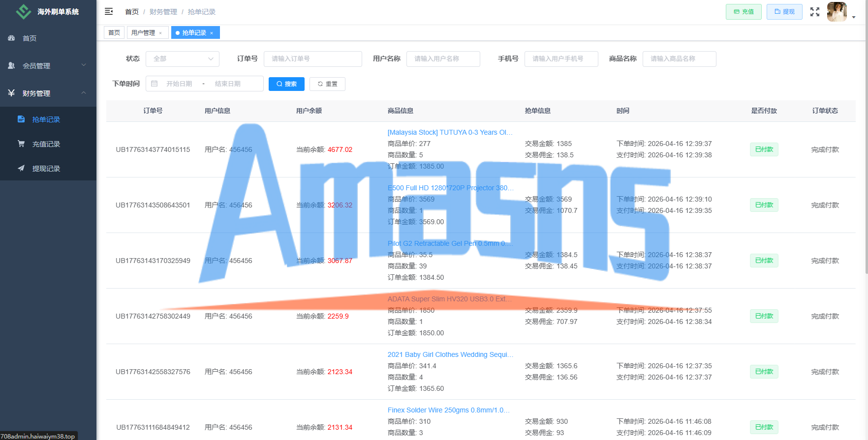Switch to the 首页 tab

(x=114, y=32)
